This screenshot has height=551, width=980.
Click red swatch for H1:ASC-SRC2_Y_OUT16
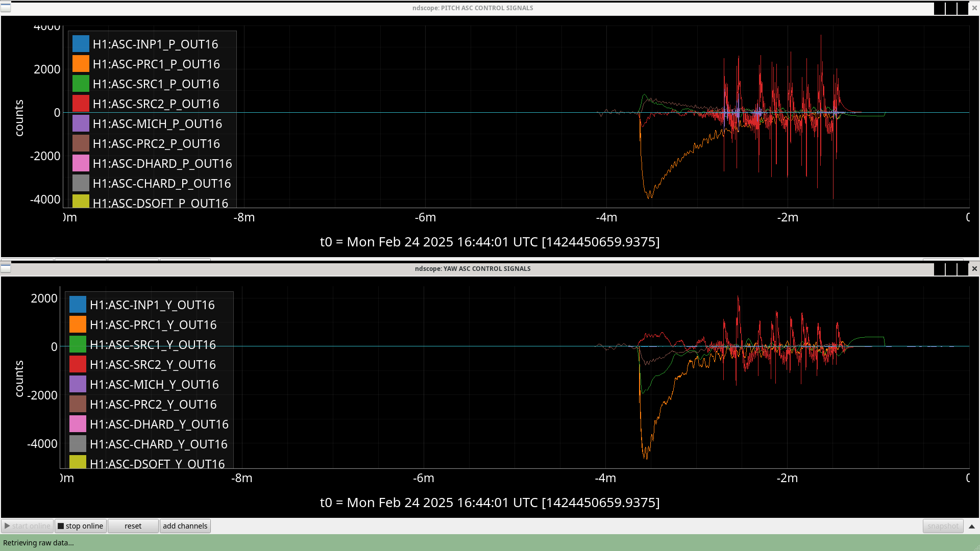pos(78,364)
